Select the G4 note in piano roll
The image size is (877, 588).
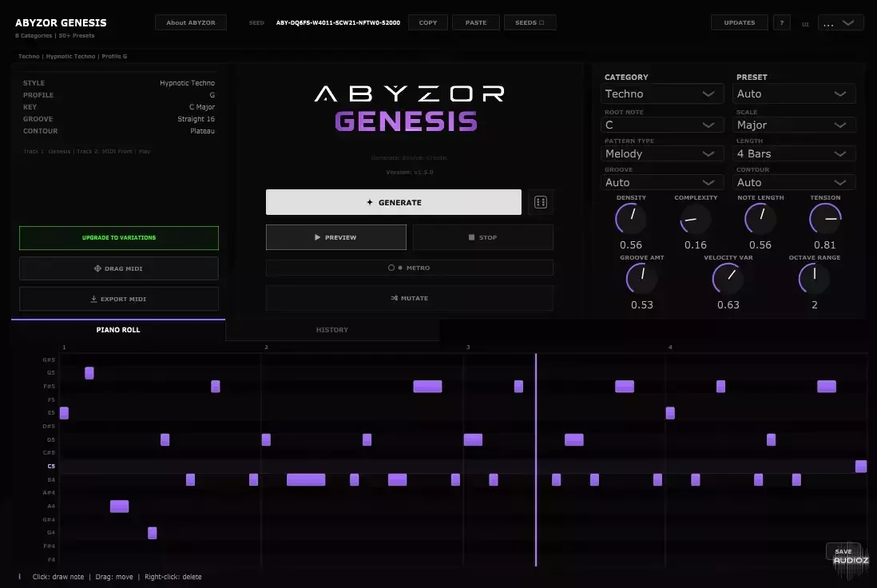click(x=152, y=533)
